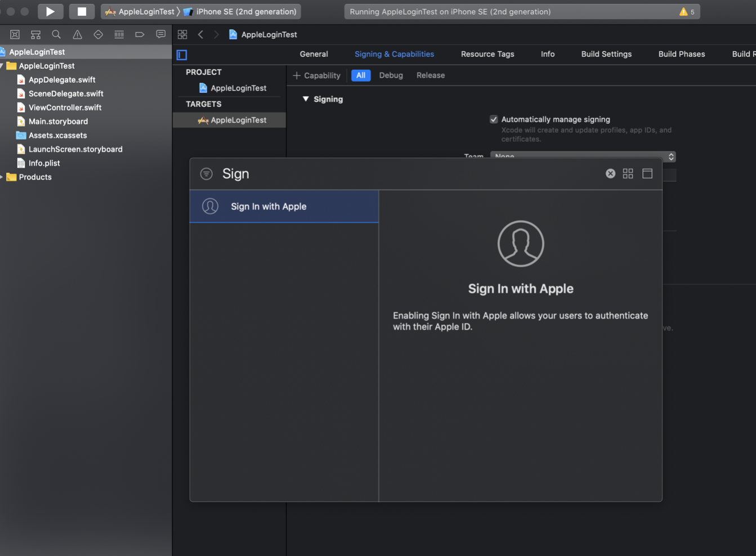756x556 pixels.
Task: Switch capability library to grid view
Action: click(628, 173)
